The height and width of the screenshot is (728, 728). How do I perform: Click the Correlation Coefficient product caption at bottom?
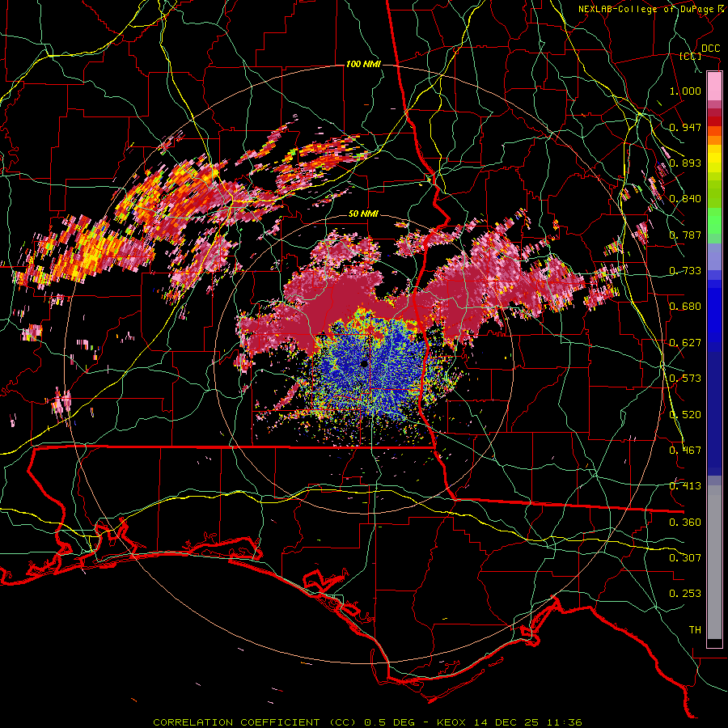coord(367,722)
